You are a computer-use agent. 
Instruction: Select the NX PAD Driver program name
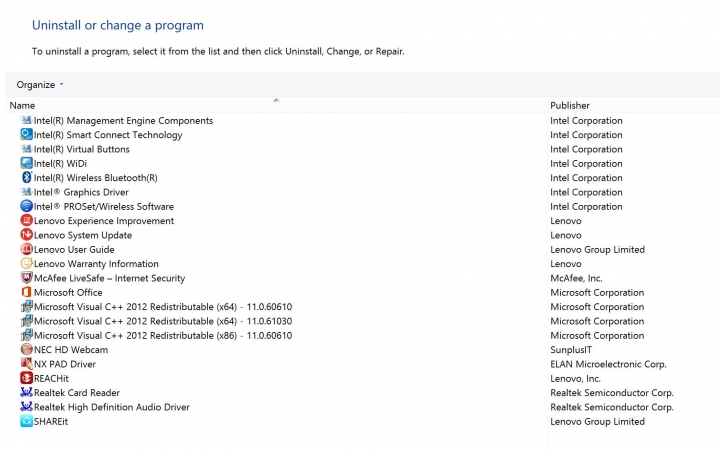click(65, 364)
